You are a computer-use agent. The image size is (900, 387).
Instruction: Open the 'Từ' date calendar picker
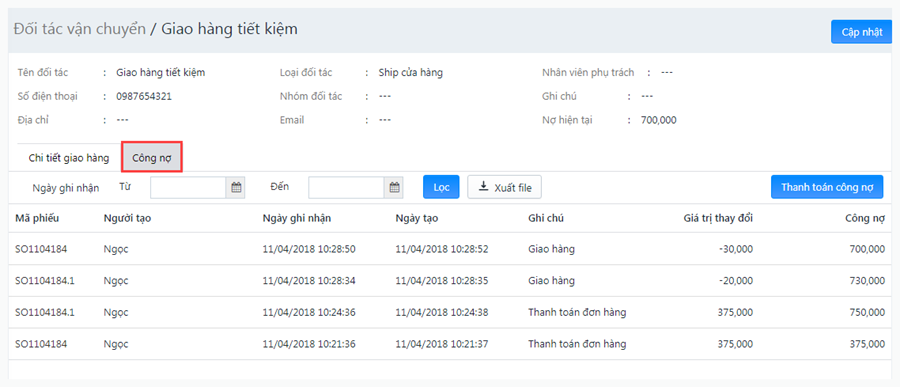coord(235,187)
